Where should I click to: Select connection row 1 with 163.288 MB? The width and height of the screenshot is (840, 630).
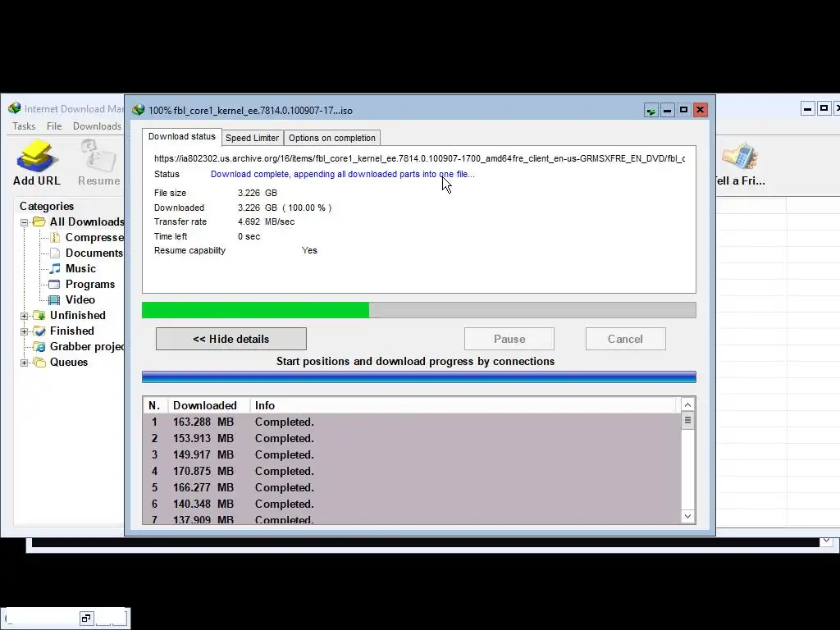tap(412, 422)
